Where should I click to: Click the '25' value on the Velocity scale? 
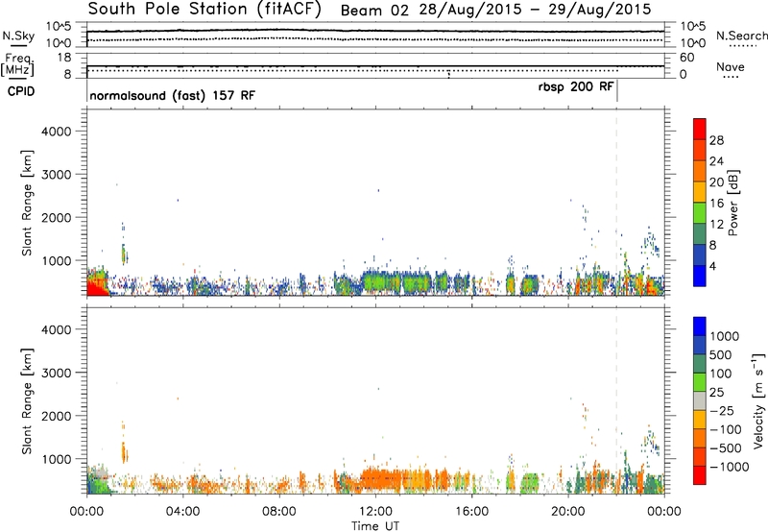click(716, 392)
